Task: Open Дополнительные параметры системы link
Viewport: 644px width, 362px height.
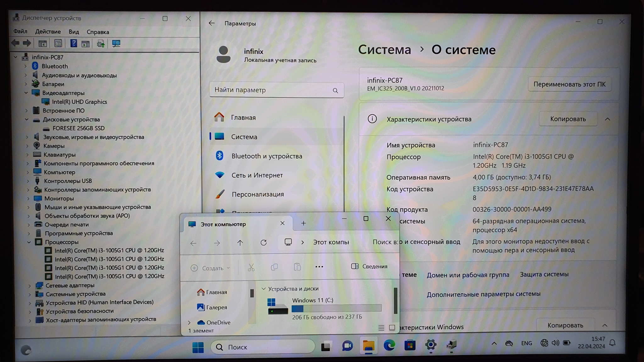Action: click(x=483, y=294)
